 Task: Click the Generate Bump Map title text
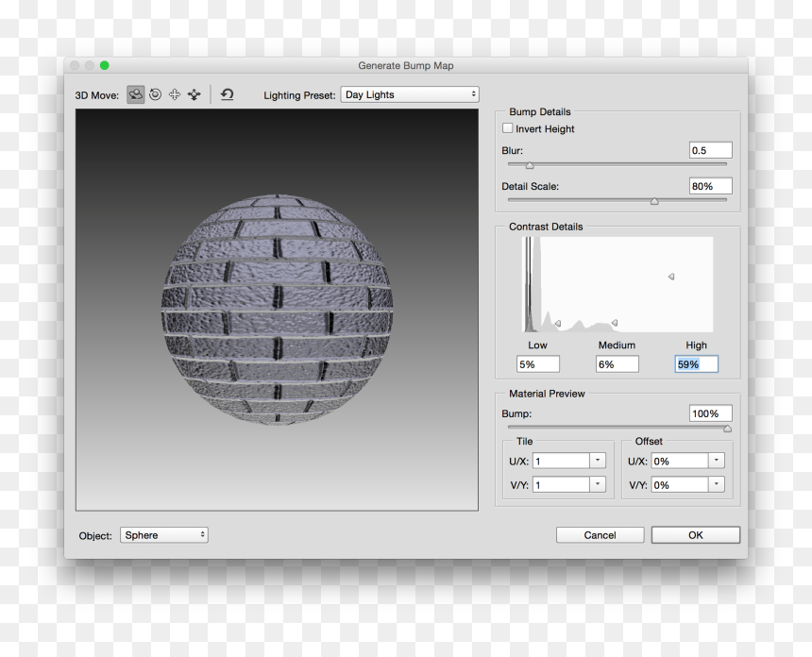tap(405, 65)
